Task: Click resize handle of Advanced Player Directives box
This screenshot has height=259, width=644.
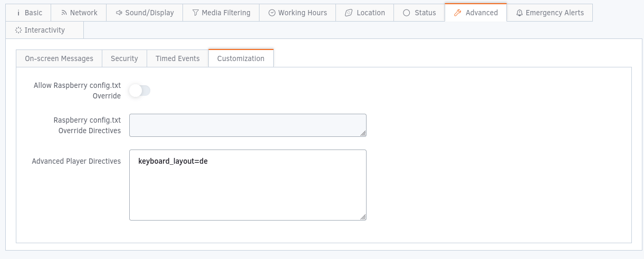Action: pos(363,217)
